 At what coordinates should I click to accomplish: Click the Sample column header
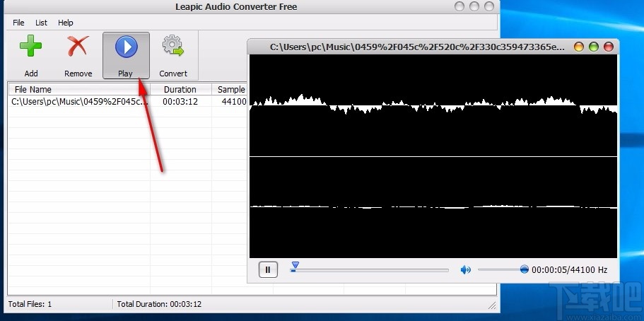click(230, 89)
